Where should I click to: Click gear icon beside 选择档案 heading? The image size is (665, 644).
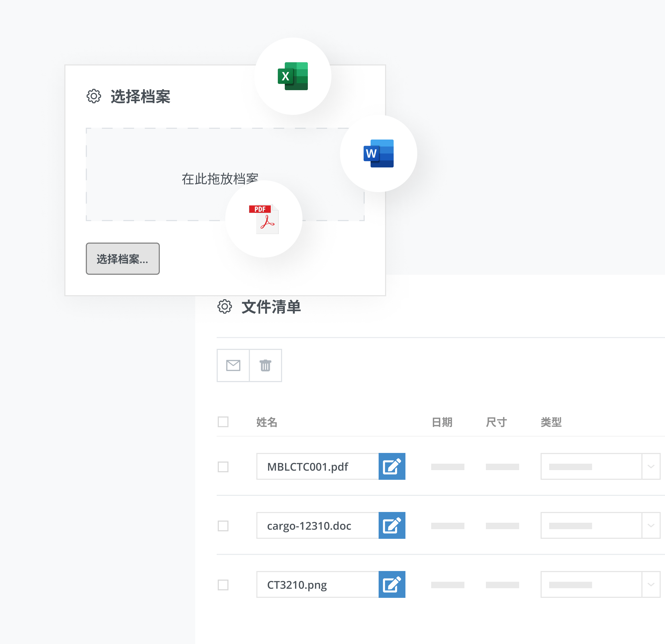(94, 96)
